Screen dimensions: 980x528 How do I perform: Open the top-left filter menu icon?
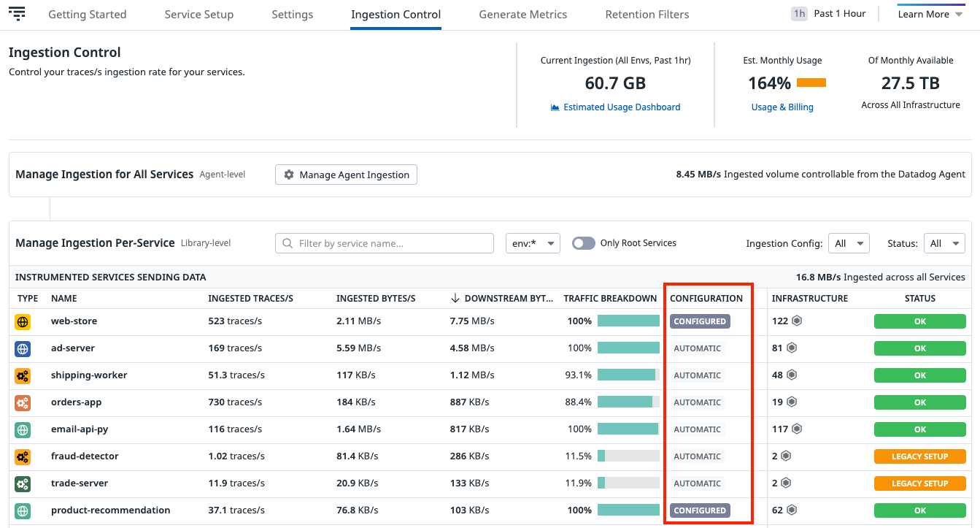17,14
